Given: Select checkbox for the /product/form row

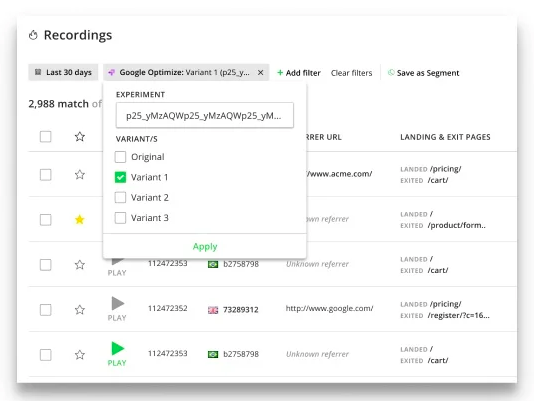Looking at the screenshot, I should [46, 220].
